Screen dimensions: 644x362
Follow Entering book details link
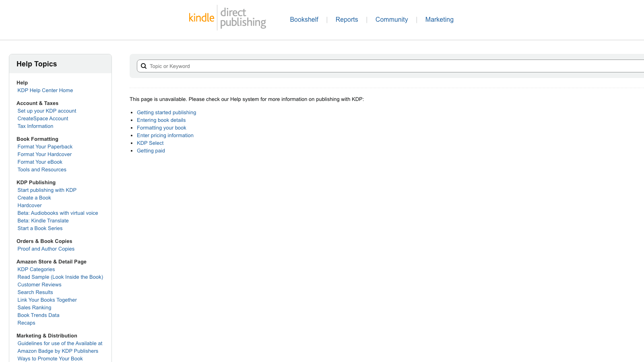pyautogui.click(x=161, y=120)
